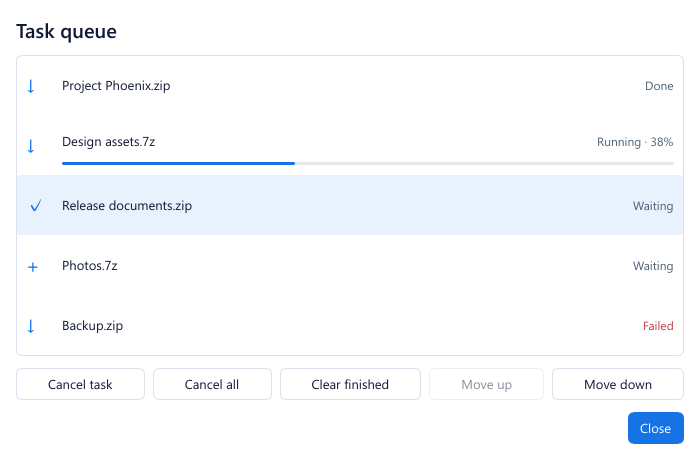Click the Waiting status of Release documents.zip
Screen dimensions: 700x460
pos(653,206)
